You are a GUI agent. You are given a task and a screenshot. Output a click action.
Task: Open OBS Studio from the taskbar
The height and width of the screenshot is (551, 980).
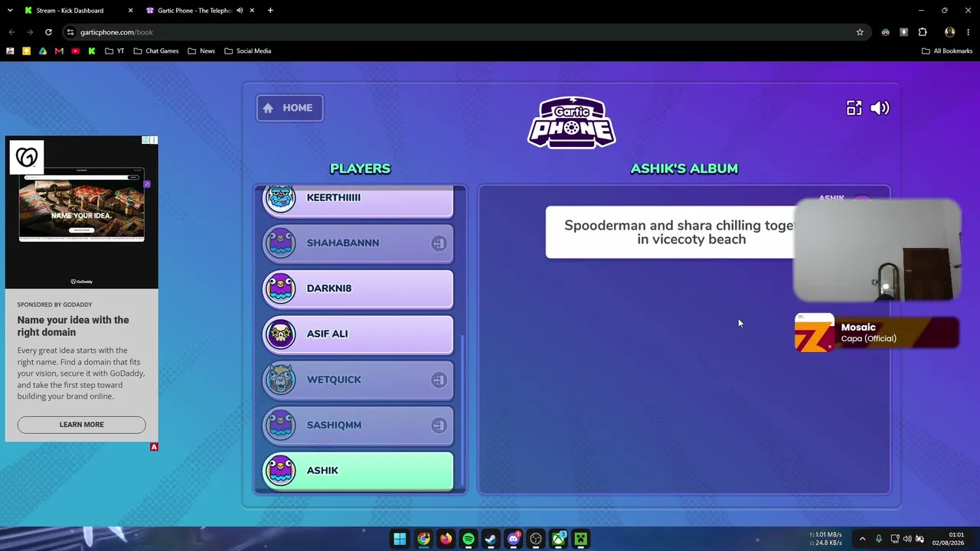click(x=536, y=539)
